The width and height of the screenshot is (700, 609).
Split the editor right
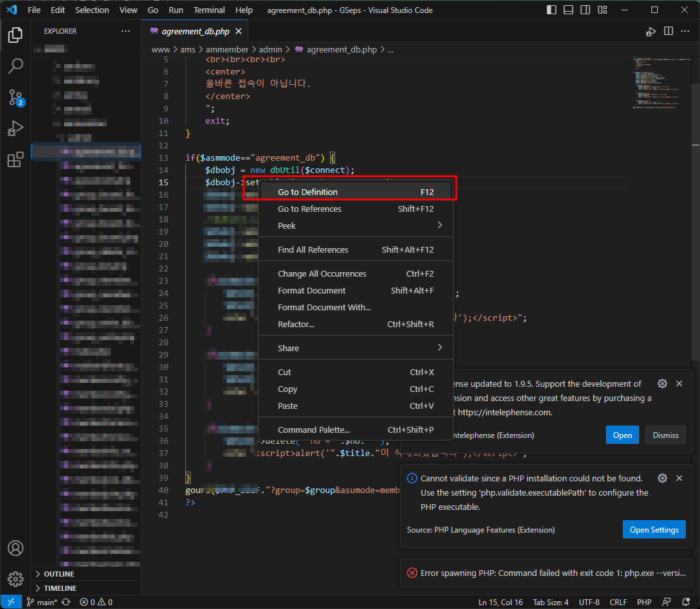pyautogui.click(x=668, y=31)
